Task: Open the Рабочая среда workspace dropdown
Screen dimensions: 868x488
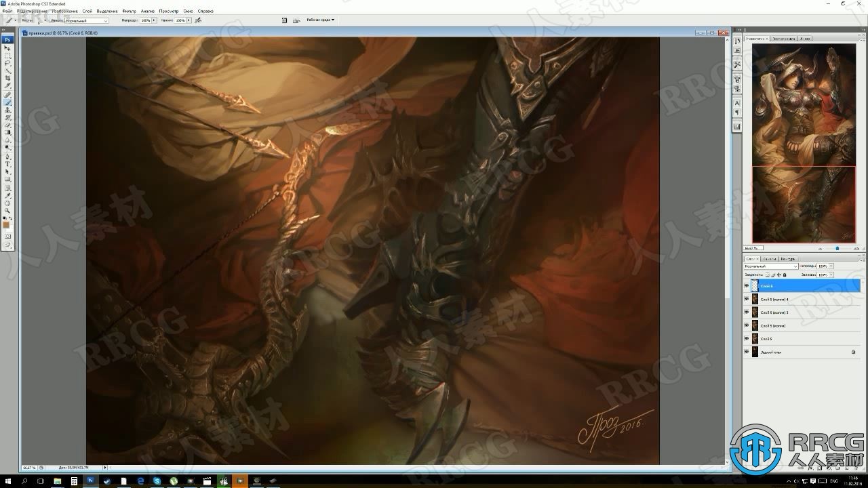Action: [x=320, y=20]
